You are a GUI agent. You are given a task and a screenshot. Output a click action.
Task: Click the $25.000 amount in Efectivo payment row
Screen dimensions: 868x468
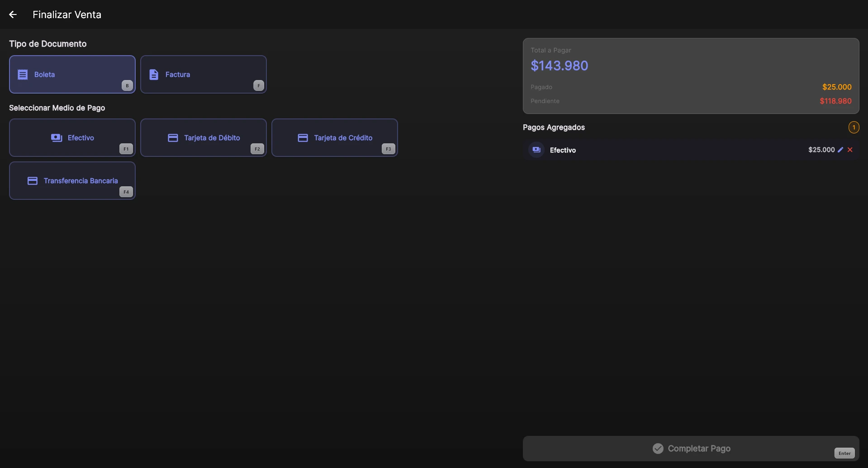821,150
